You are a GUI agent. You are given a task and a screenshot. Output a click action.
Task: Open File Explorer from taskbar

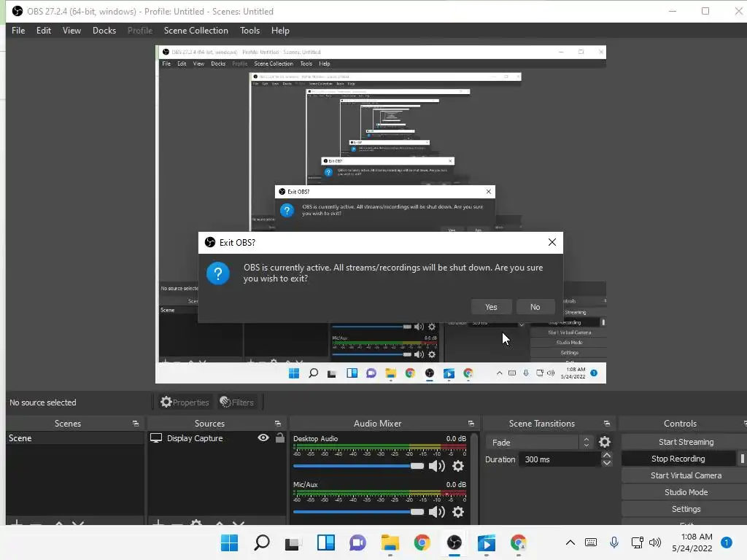tap(390, 542)
